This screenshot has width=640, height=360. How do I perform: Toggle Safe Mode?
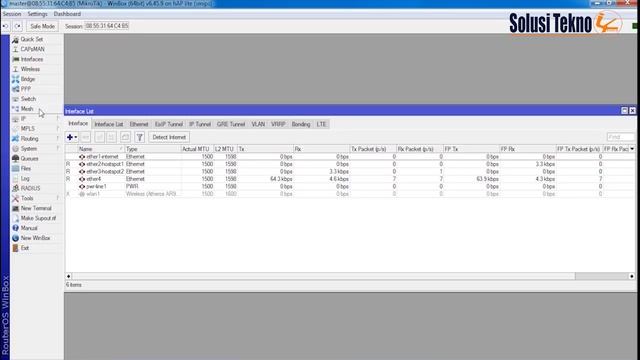tap(42, 26)
